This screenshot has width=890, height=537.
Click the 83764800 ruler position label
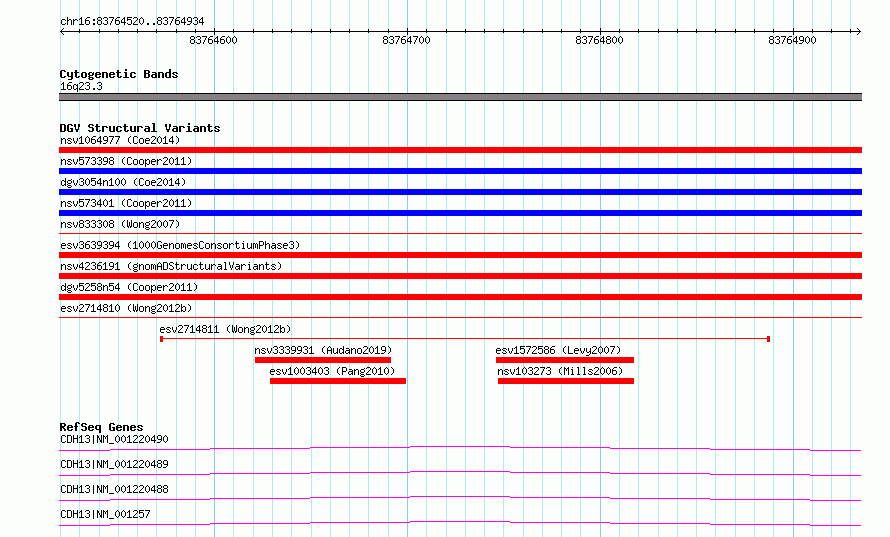(x=599, y=40)
